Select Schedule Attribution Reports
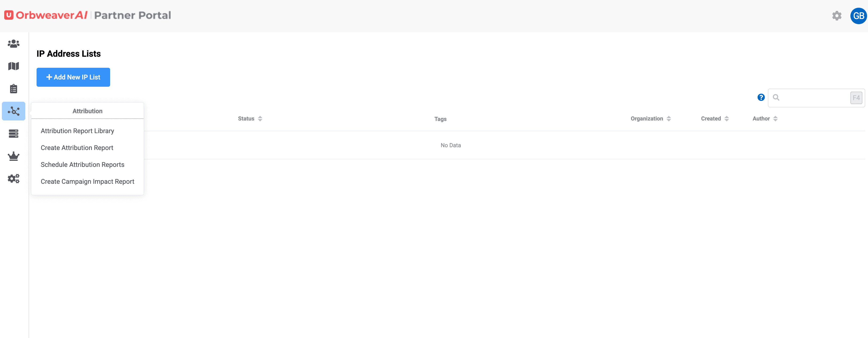Screen dimensions: 868x338 [x=82, y=165]
